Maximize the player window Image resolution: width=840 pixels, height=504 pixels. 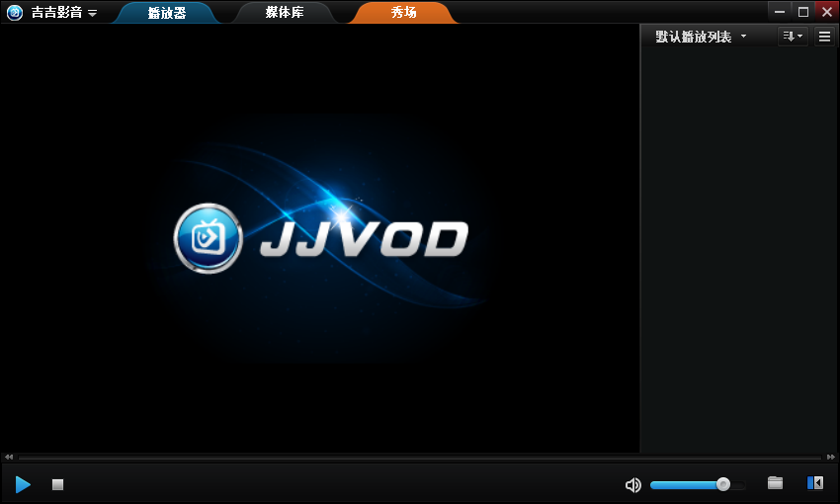803,12
